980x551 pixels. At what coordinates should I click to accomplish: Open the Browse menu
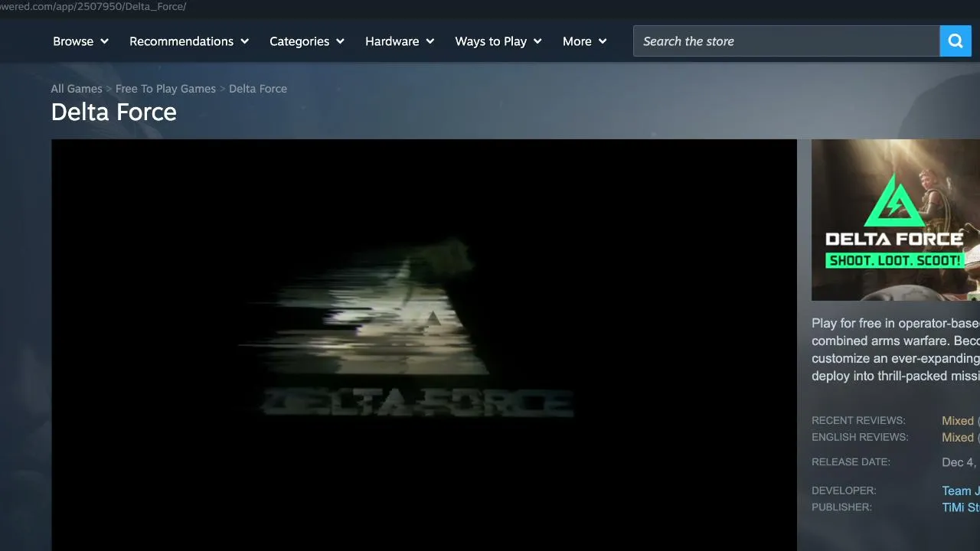pos(80,41)
